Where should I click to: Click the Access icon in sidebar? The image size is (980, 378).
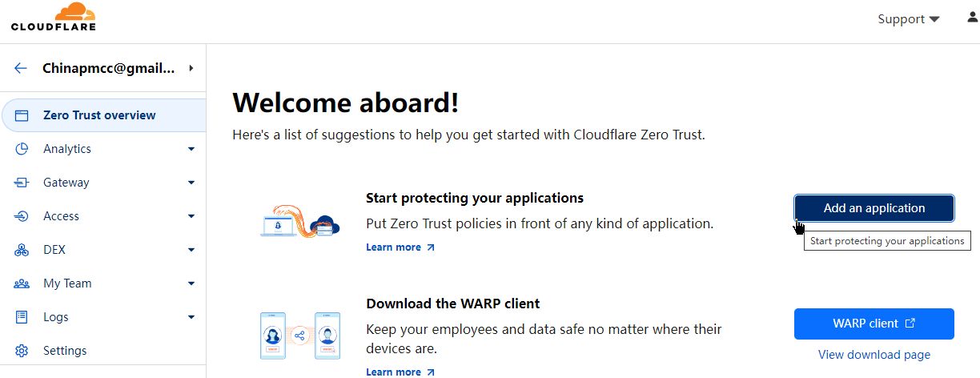tap(22, 216)
